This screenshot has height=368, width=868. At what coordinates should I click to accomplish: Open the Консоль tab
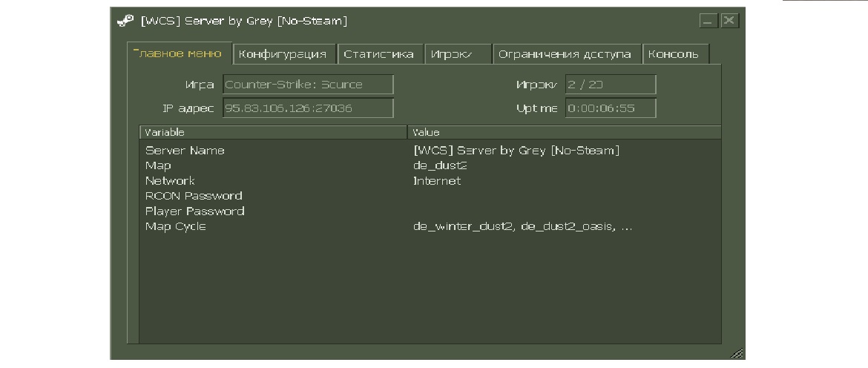coord(675,54)
